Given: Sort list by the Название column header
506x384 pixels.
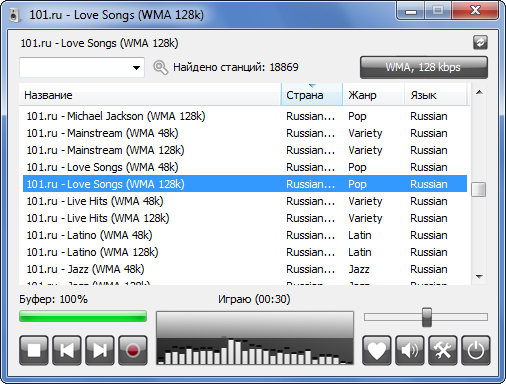Looking at the screenshot, I should tap(150, 95).
